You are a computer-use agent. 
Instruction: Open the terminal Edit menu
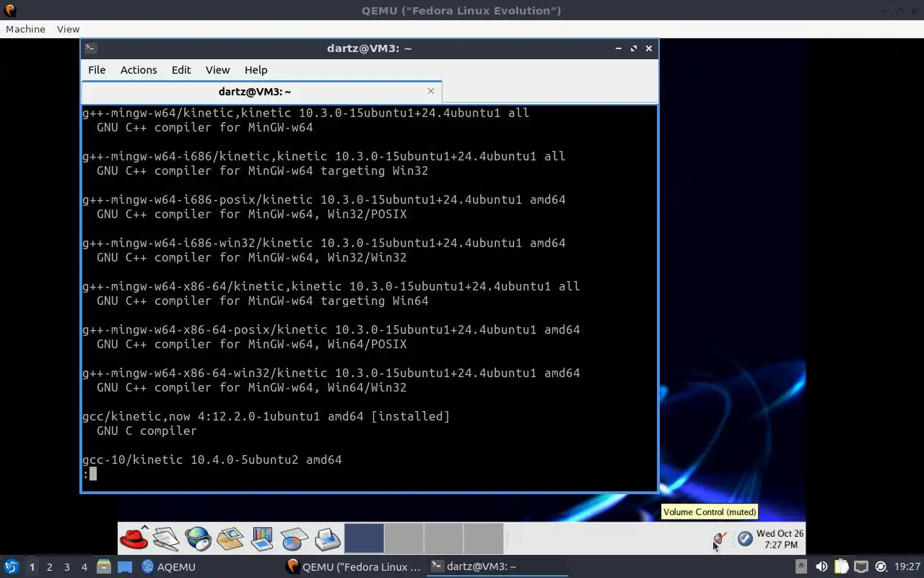pyautogui.click(x=181, y=70)
